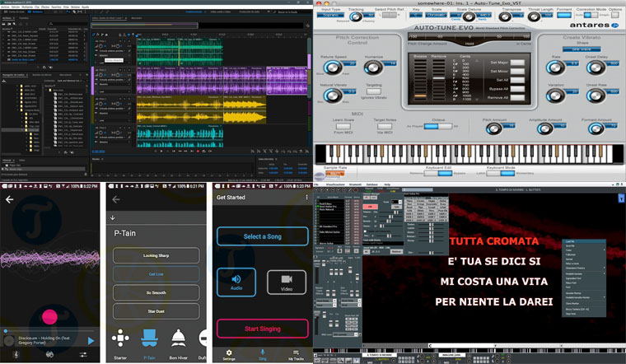The width and height of the screenshot is (626, 364).
Task: Tap the Start Singing button
Action: 263,329
